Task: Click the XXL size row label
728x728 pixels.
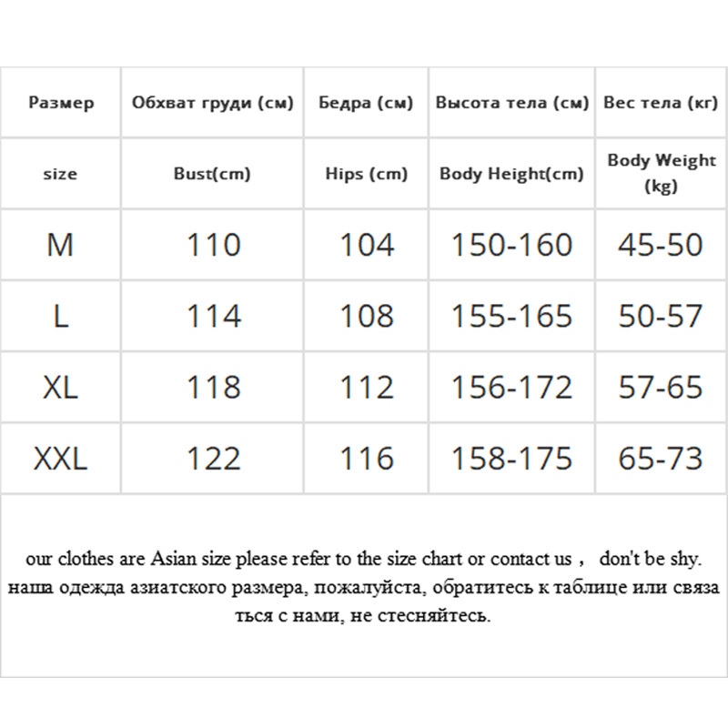Action: 60,459
